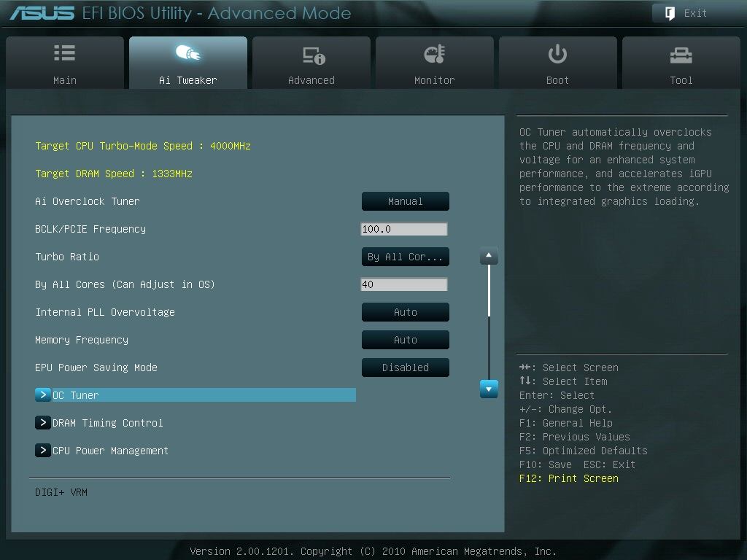Click the DIGI+ VRM section heading
Screen dimensions: 747x560
click(x=61, y=492)
